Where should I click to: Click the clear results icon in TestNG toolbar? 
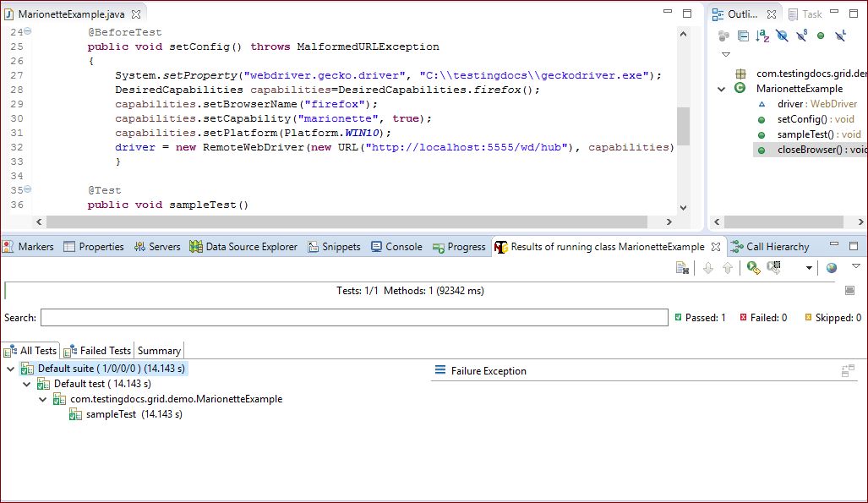pos(683,268)
